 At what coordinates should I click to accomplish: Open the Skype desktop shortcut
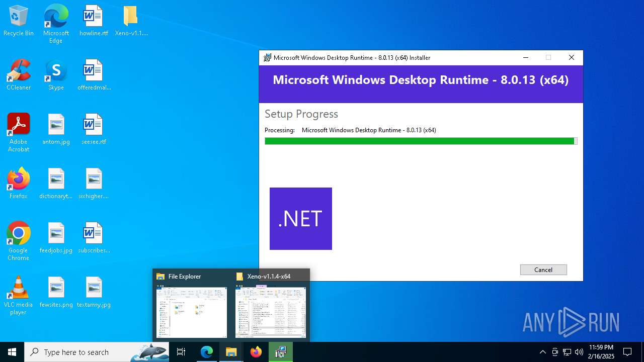[x=56, y=75]
